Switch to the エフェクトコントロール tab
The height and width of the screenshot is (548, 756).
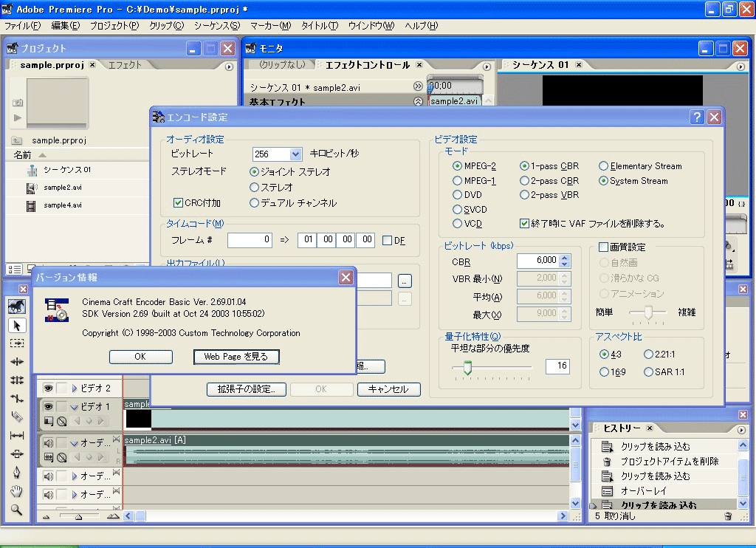[x=368, y=65]
